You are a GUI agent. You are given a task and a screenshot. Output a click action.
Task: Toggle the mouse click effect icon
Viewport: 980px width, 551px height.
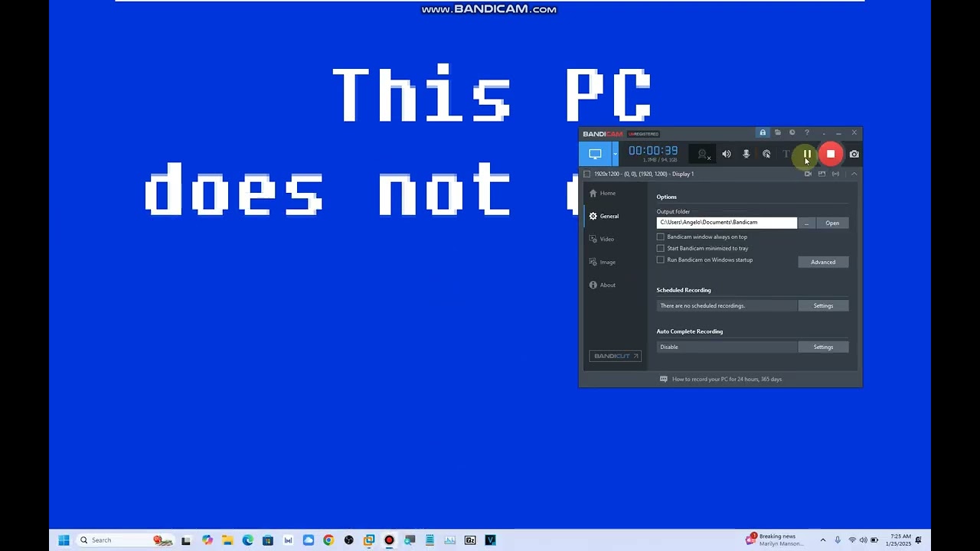click(x=766, y=154)
